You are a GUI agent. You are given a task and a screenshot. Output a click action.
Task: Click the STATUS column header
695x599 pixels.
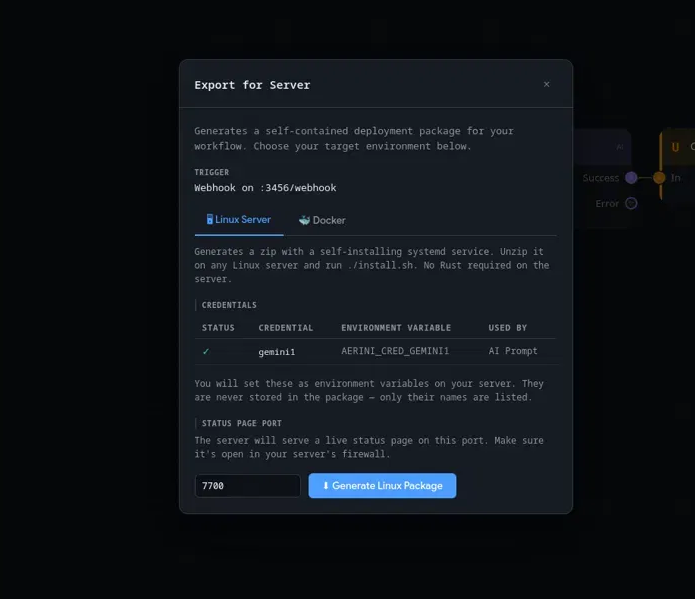[x=218, y=328]
